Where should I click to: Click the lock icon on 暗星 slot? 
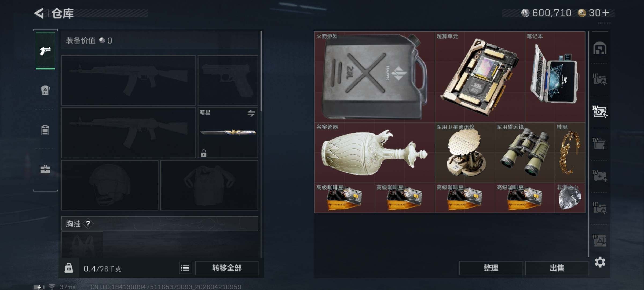(x=204, y=153)
